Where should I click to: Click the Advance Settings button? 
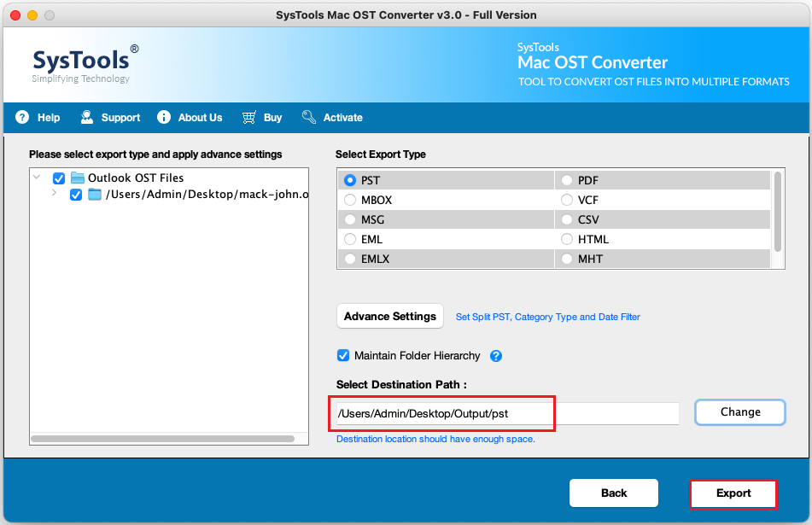coord(390,317)
